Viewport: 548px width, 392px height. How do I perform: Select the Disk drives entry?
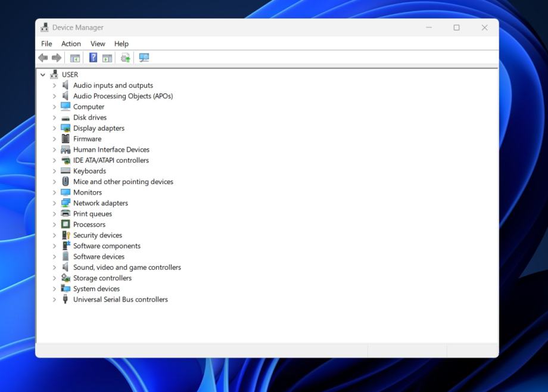(90, 117)
